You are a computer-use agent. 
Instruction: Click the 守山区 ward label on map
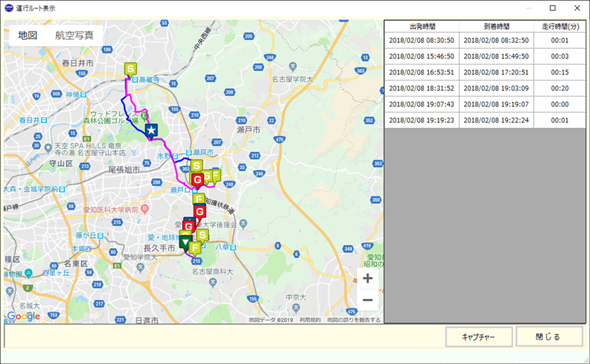click(x=61, y=164)
